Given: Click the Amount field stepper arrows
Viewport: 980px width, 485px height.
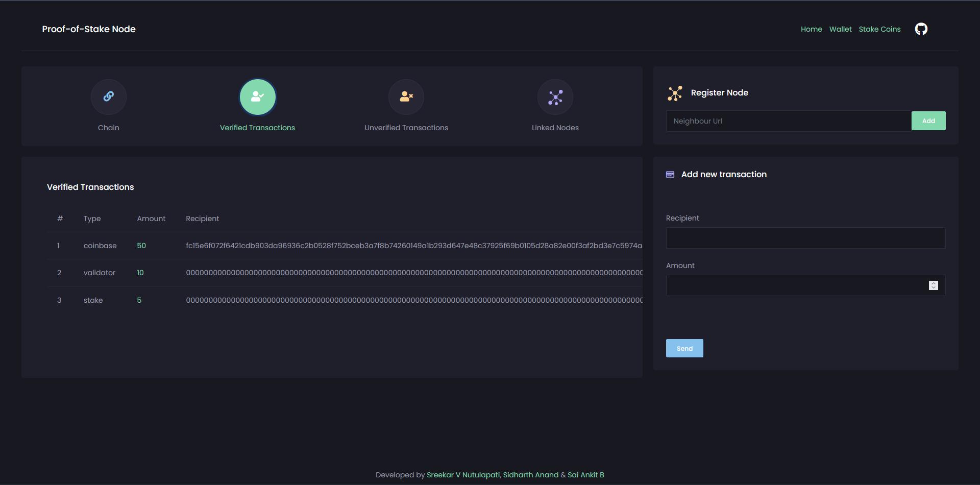Looking at the screenshot, I should point(933,285).
